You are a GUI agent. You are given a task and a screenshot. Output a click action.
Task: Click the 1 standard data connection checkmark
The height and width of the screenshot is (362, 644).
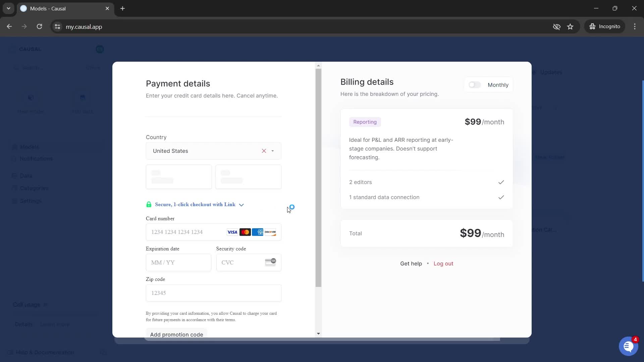501,197
